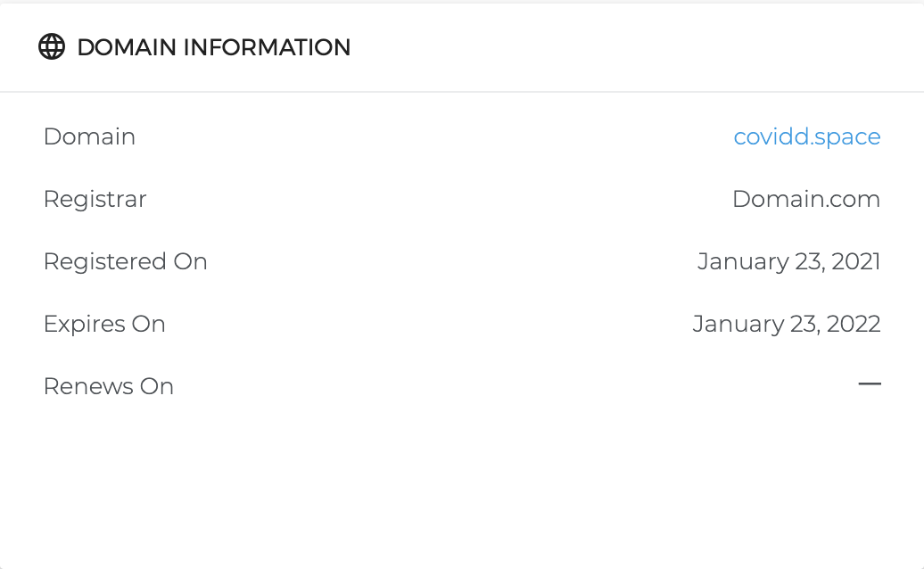Click the word INFORMATION in the header
Viewport: 924px width, 569px height.
tap(267, 47)
